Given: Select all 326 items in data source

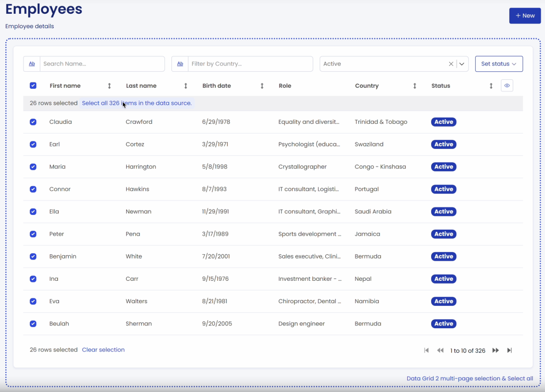Looking at the screenshot, I should tap(137, 103).
